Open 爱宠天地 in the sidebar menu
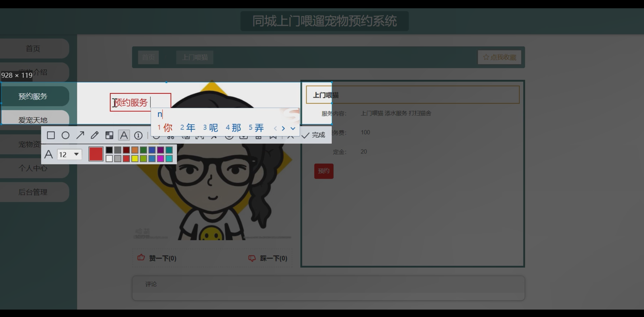 (33, 120)
